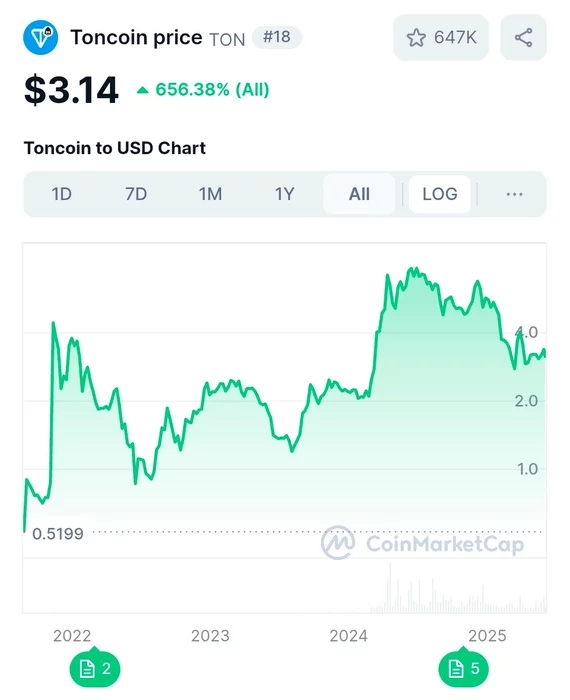Add Toncoin to watchlist with star icon
570x700 pixels.
tap(416, 38)
